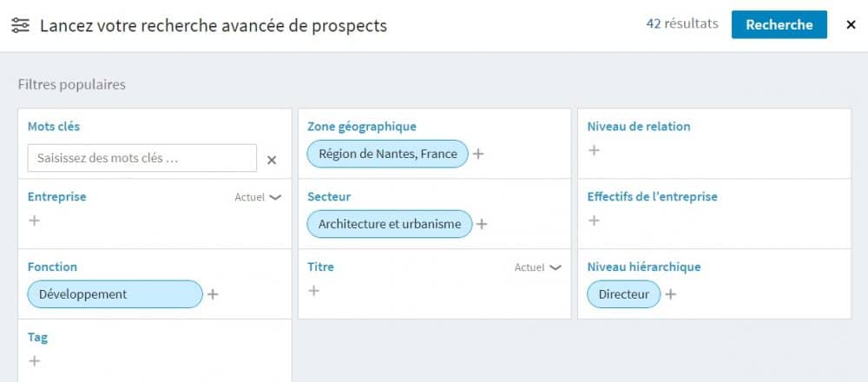Focus the Saisissez des mots clés field
The width and height of the screenshot is (868, 382).
pos(142,158)
